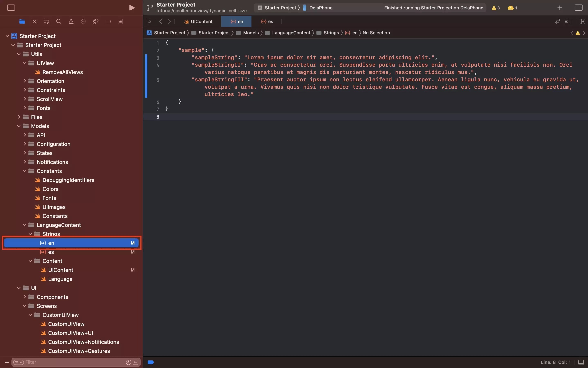Click the related items grid icon

coord(149,22)
